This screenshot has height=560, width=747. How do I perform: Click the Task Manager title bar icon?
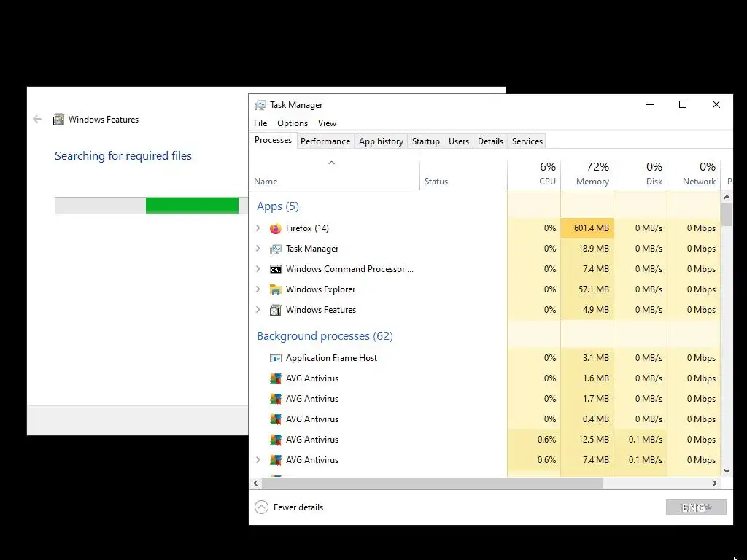click(x=260, y=105)
